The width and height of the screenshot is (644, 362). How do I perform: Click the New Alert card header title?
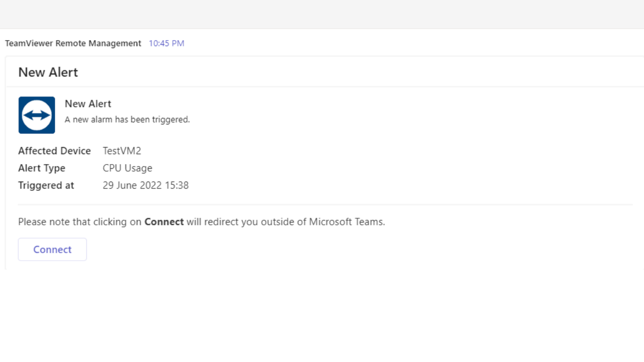(x=48, y=72)
